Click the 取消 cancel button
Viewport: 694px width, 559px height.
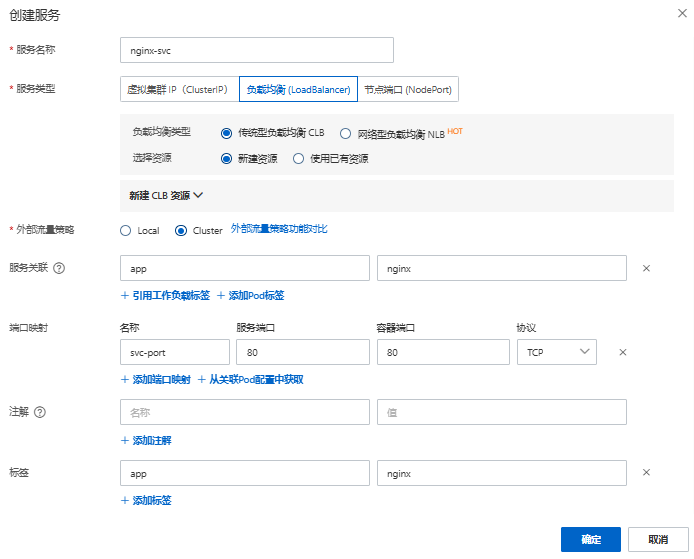click(x=658, y=540)
